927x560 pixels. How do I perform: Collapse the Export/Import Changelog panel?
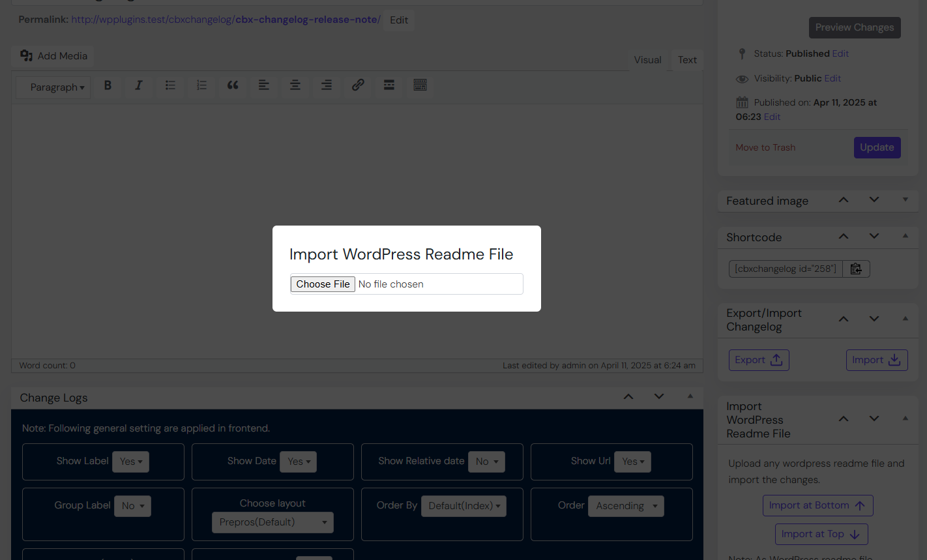click(905, 319)
